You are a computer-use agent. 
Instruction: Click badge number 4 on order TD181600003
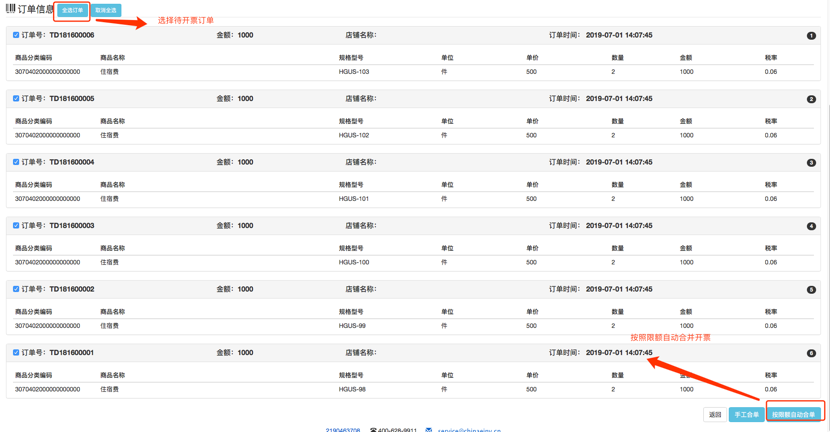pyautogui.click(x=811, y=226)
